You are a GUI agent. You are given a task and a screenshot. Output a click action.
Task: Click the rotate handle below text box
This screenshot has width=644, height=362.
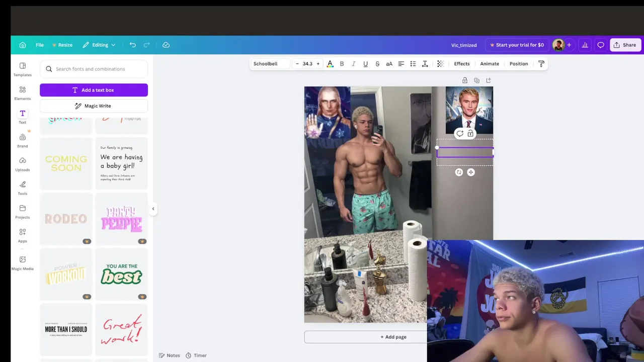[x=459, y=172]
